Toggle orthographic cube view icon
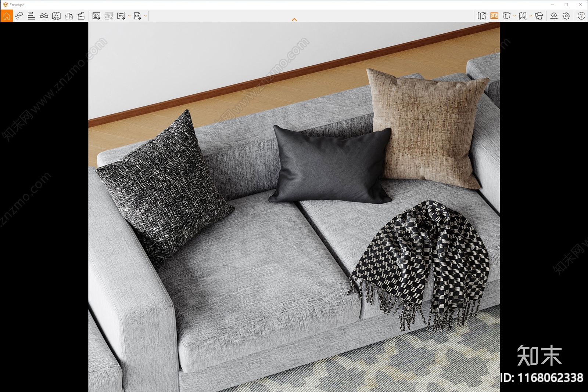588x392 pixels. [x=506, y=16]
